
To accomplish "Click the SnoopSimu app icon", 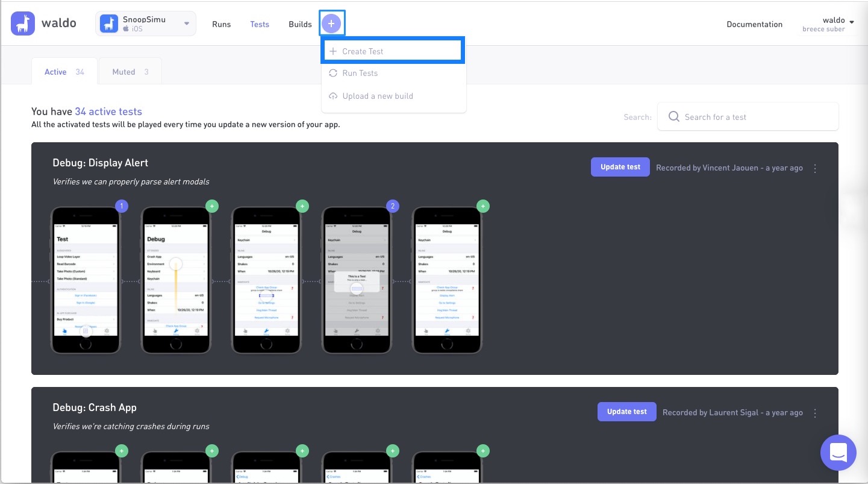I will tap(109, 24).
